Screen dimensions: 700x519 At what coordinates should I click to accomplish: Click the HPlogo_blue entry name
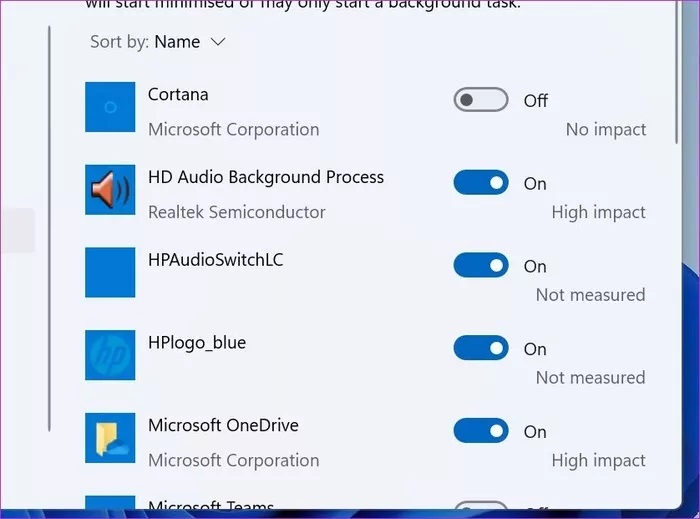196,343
